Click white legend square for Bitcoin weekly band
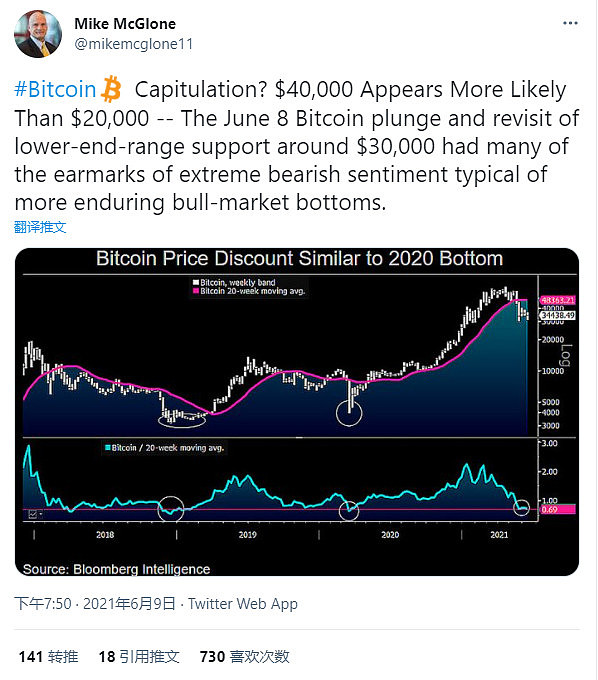 (196, 282)
